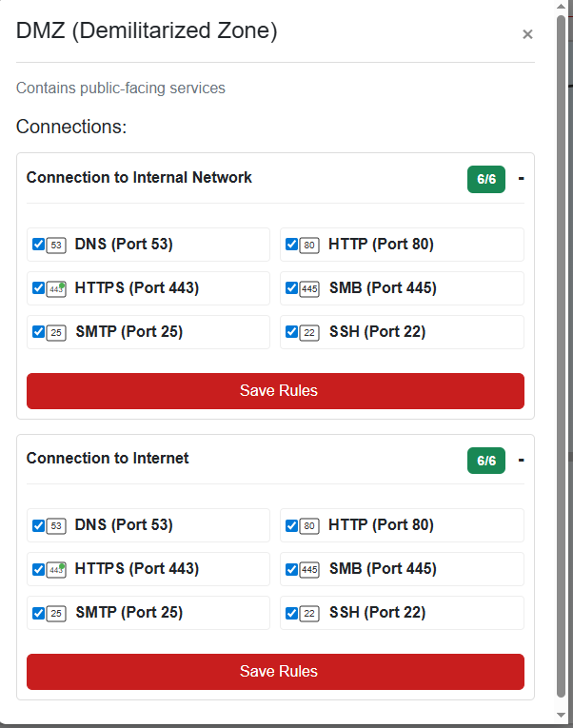Click the 6/6 badge for Internal Network
This screenshot has height=728, width=573.
point(486,179)
